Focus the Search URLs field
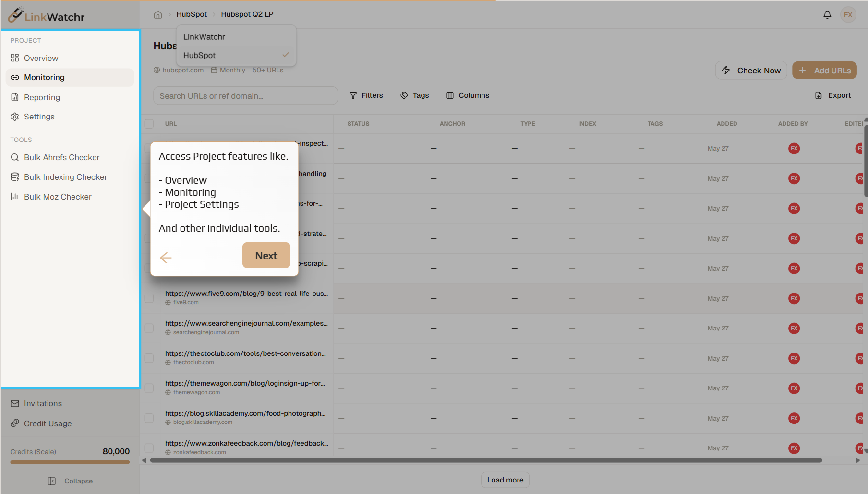The height and width of the screenshot is (494, 868). click(245, 96)
